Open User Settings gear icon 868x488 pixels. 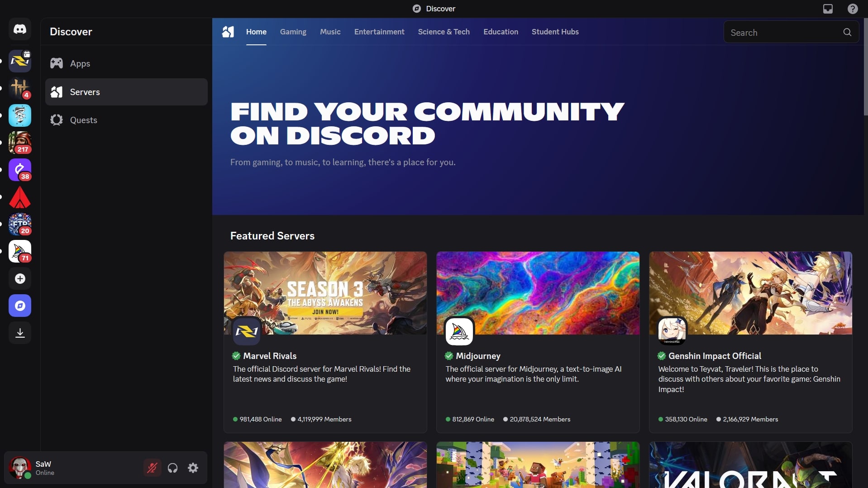click(x=193, y=468)
